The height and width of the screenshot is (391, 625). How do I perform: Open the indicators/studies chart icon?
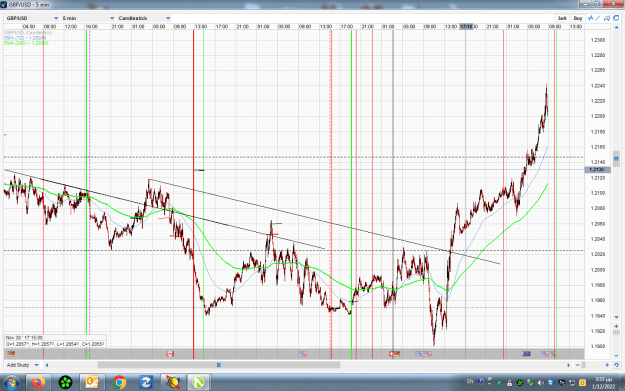(x=590, y=18)
